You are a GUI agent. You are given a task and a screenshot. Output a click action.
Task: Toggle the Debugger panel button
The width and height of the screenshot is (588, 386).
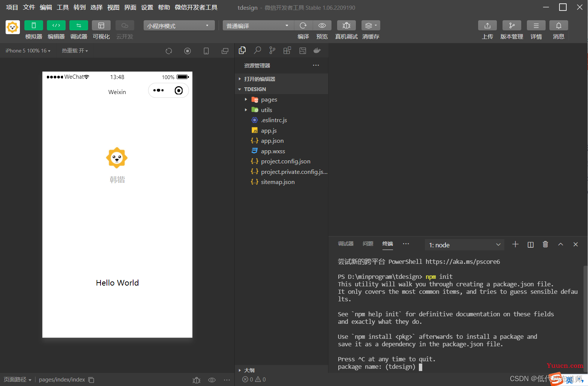pos(79,25)
